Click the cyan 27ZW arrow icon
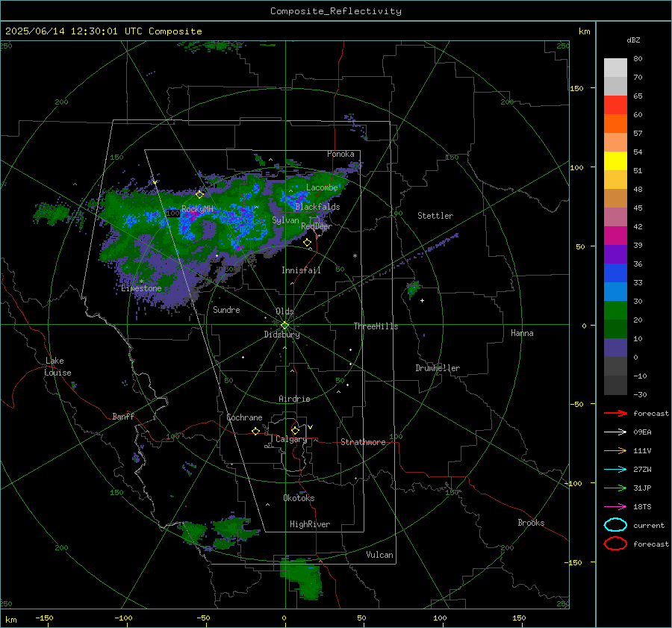 coord(615,470)
